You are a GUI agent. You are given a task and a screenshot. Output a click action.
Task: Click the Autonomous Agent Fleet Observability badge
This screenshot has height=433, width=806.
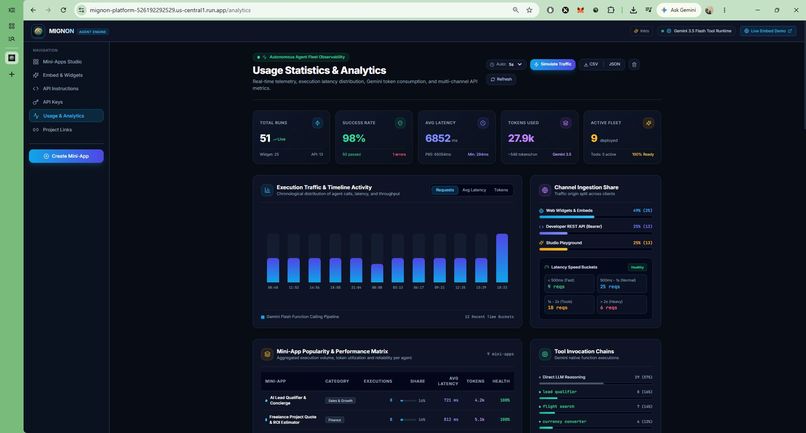click(x=301, y=57)
